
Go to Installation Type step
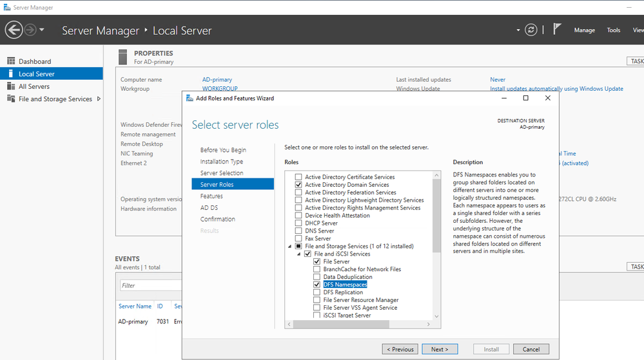pos(221,161)
